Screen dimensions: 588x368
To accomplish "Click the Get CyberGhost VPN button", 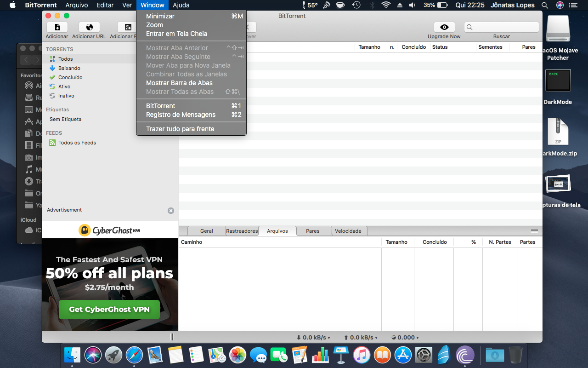I will click(109, 310).
